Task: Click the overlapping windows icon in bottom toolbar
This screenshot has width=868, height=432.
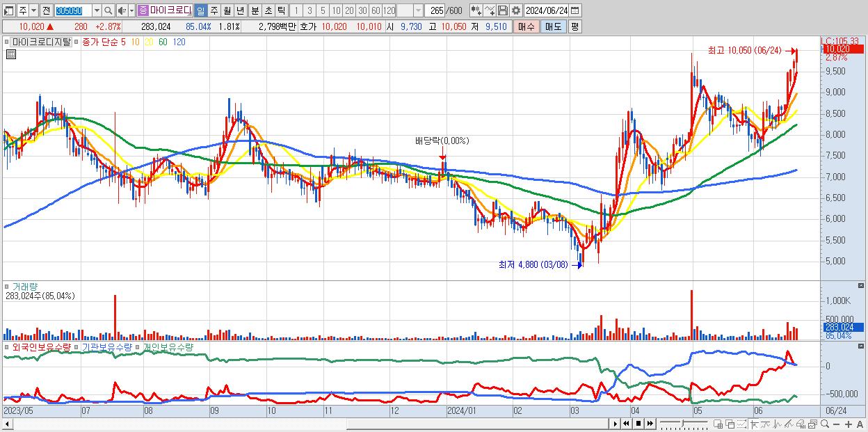Action: coord(730,424)
